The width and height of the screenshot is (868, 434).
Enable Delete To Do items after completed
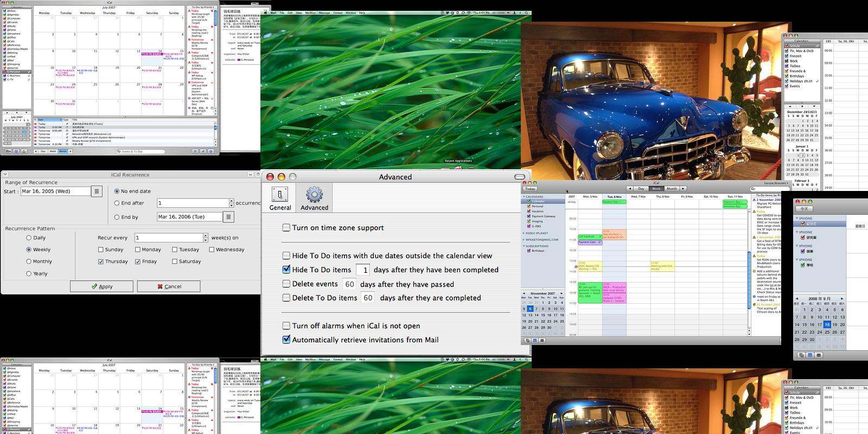286,297
